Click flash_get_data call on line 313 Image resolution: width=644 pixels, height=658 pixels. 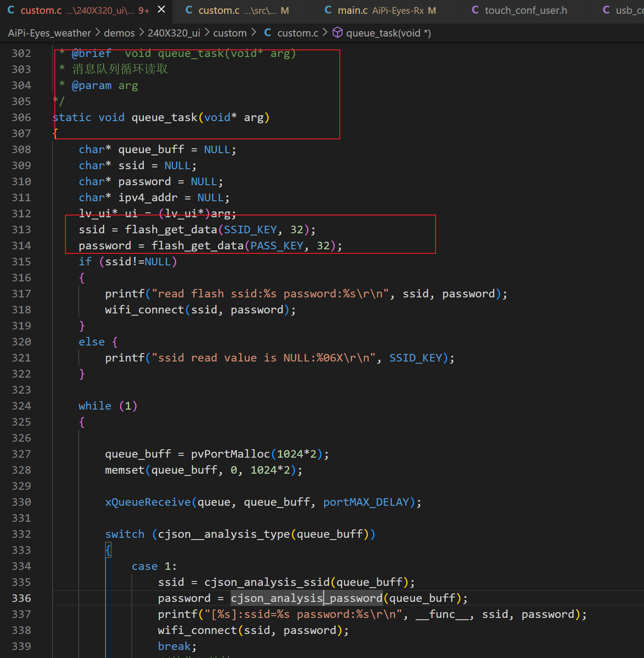click(x=171, y=230)
